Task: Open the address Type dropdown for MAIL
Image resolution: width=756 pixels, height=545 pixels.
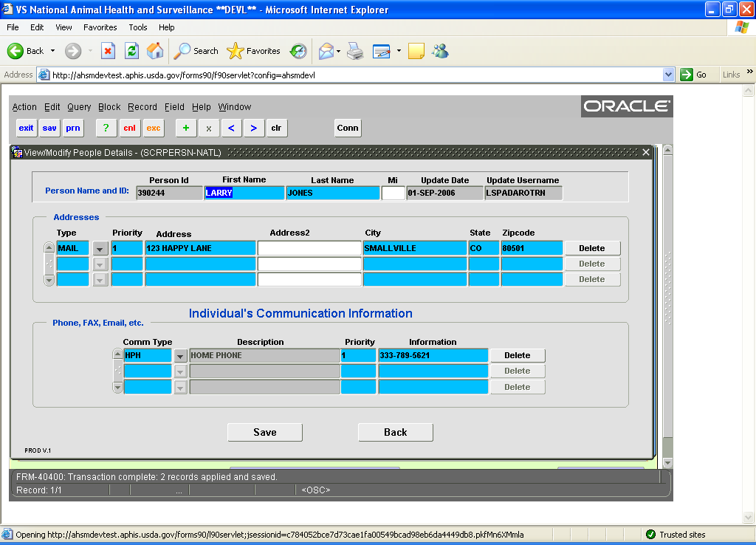Action: point(100,249)
